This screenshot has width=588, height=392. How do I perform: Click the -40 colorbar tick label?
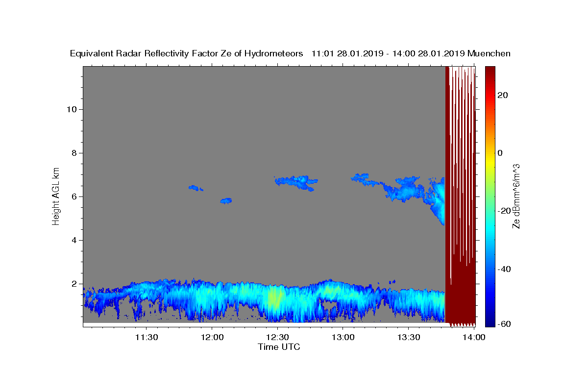(505, 269)
